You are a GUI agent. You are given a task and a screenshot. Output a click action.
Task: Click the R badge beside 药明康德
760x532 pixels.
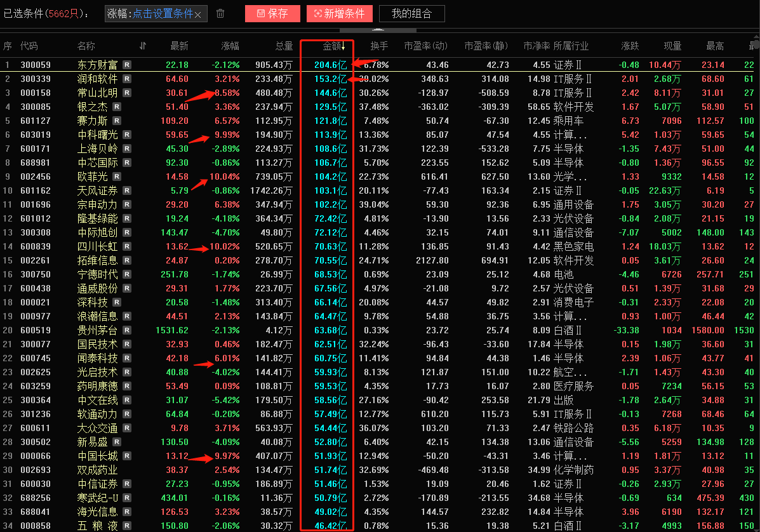tap(126, 386)
